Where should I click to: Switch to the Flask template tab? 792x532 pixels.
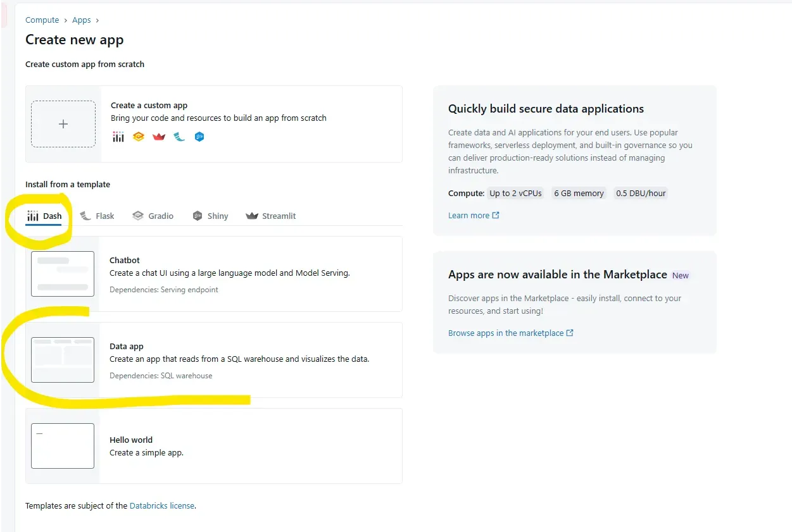pyautogui.click(x=97, y=216)
